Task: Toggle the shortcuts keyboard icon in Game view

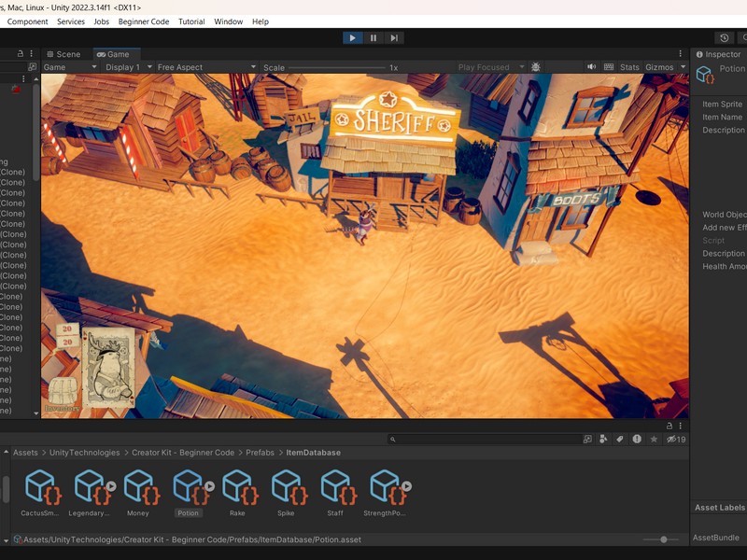Action: click(609, 67)
